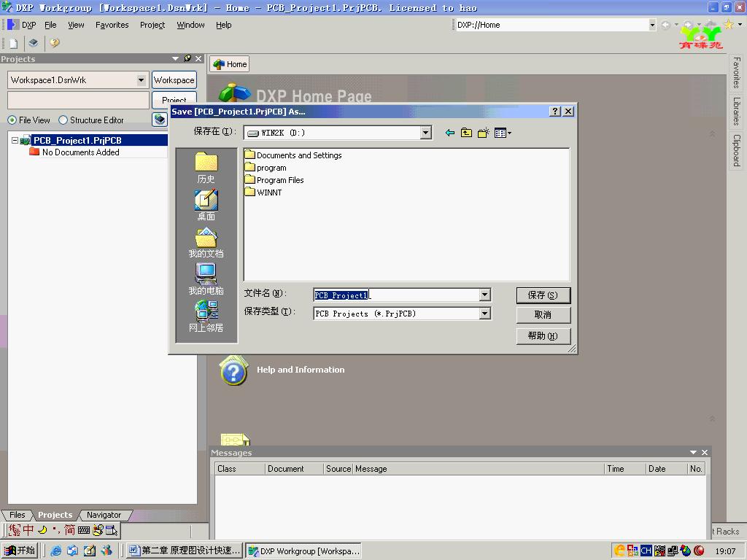This screenshot has width=747, height=560.
Task: Select PCB_Project1.PrjPCB in project tree
Action: coord(77,141)
